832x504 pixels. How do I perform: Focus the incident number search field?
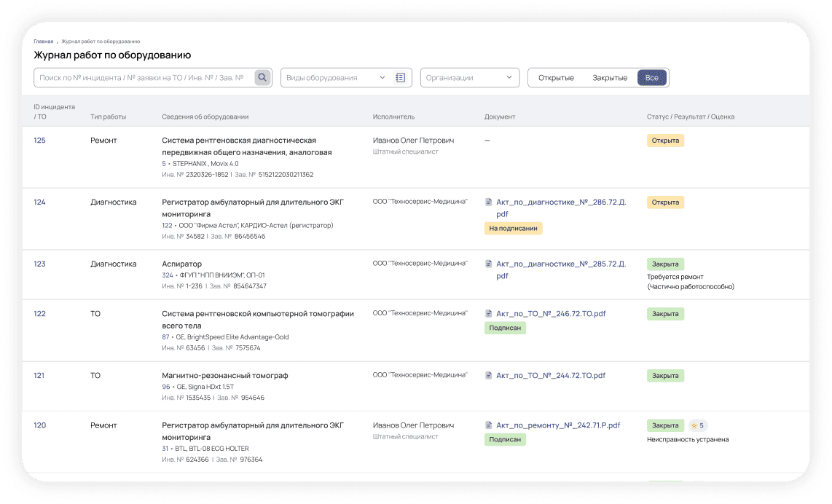pos(144,77)
